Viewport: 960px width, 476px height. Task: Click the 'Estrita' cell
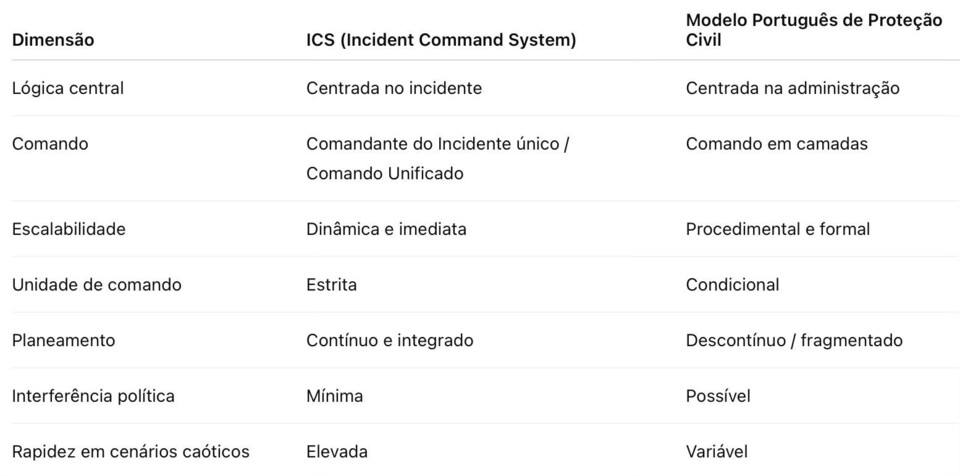coord(331,285)
